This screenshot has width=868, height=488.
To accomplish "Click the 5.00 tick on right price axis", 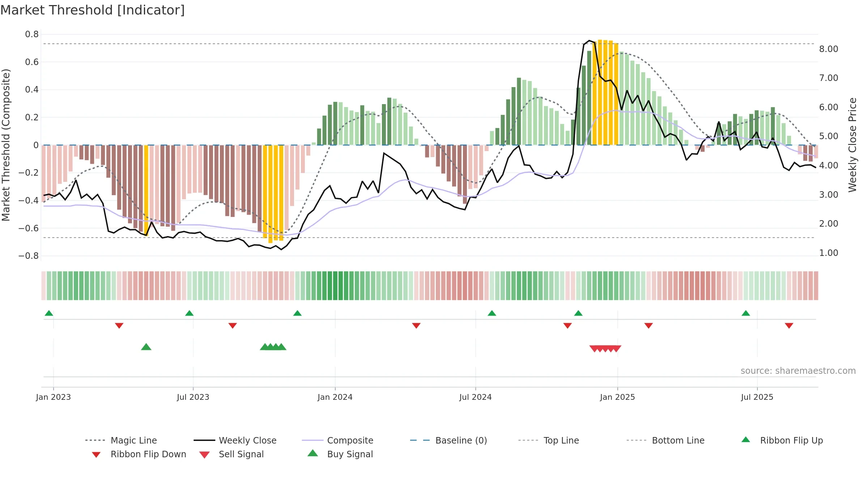I will point(829,136).
